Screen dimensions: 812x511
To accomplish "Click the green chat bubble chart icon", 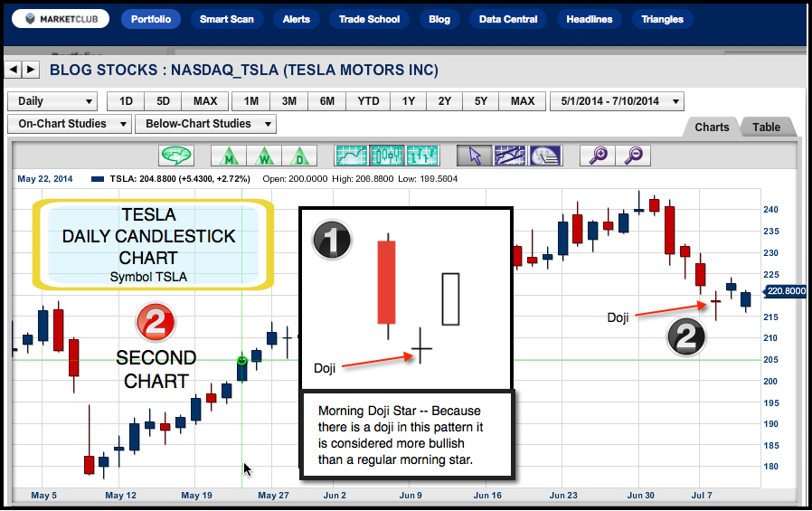I will (x=177, y=156).
